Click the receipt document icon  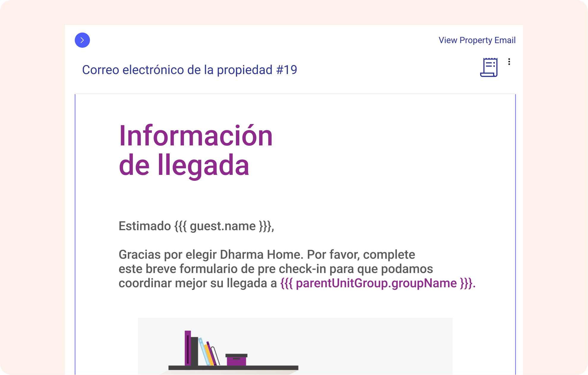point(489,68)
